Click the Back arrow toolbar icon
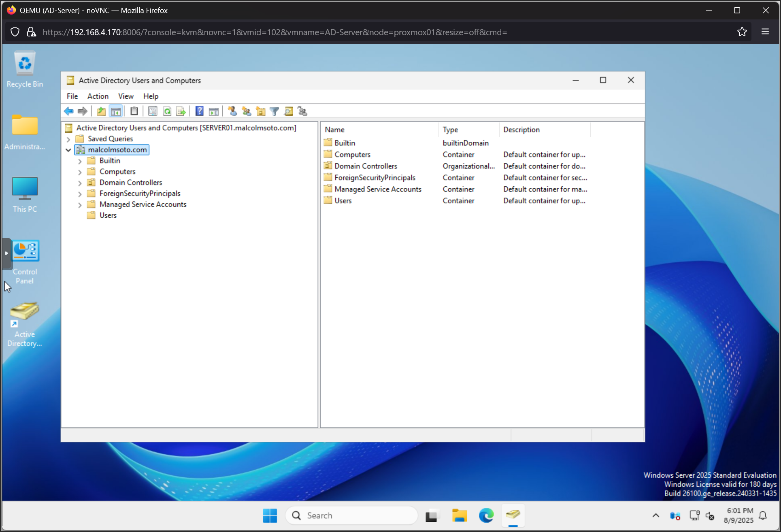This screenshot has width=781, height=532. point(69,111)
